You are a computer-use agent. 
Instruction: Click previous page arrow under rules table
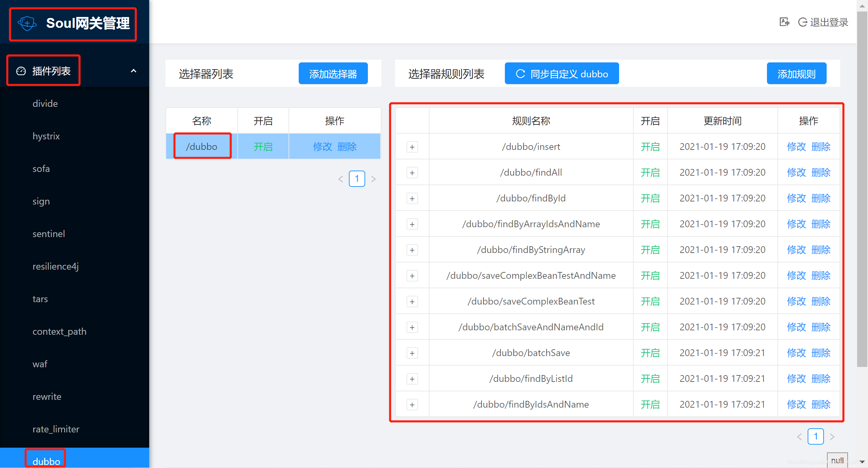point(799,437)
